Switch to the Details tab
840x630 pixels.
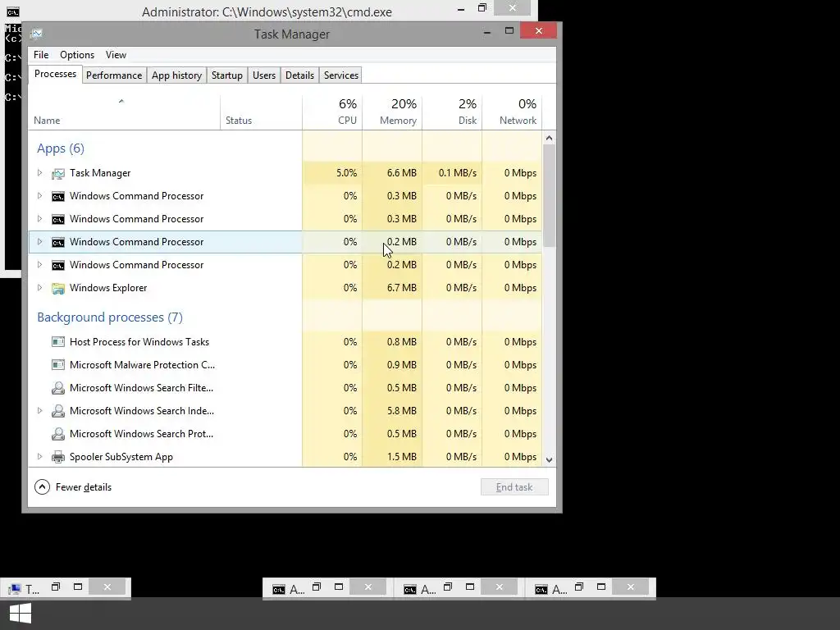(299, 75)
